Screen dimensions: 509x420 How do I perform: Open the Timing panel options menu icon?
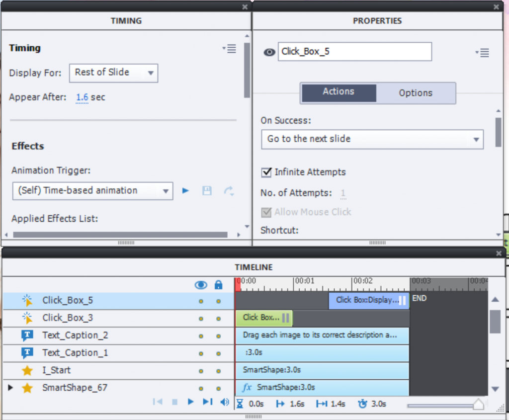click(x=229, y=49)
